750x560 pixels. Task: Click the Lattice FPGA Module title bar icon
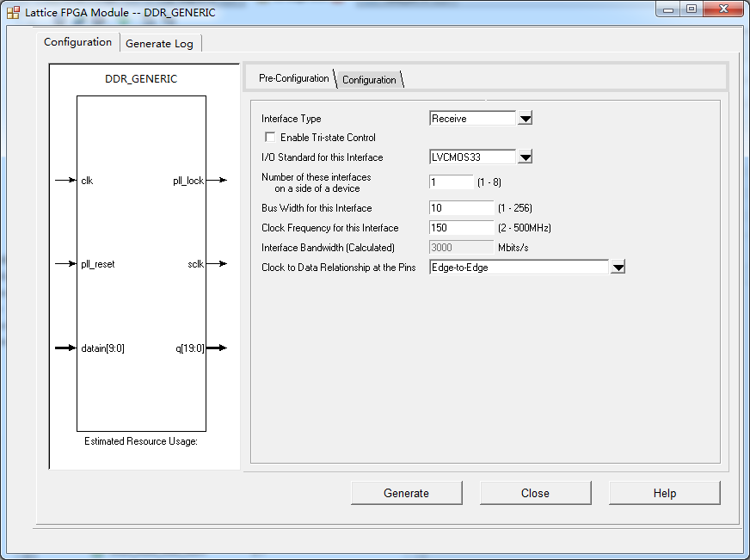point(13,12)
